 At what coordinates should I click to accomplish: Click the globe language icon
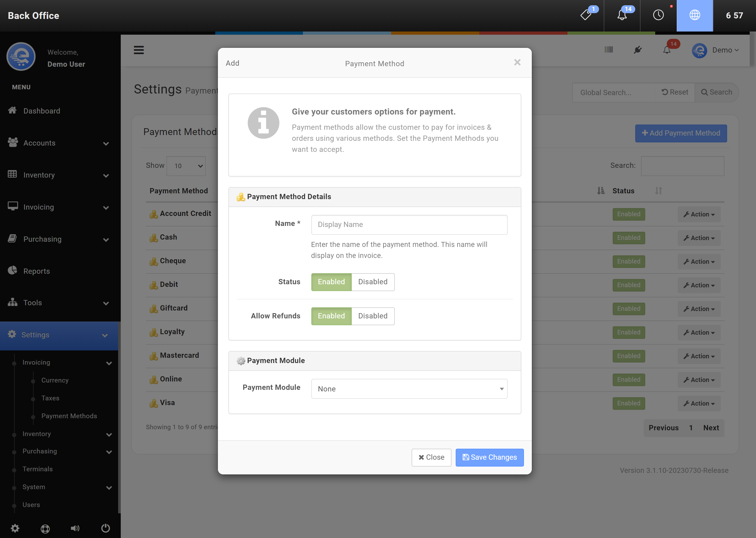click(694, 15)
